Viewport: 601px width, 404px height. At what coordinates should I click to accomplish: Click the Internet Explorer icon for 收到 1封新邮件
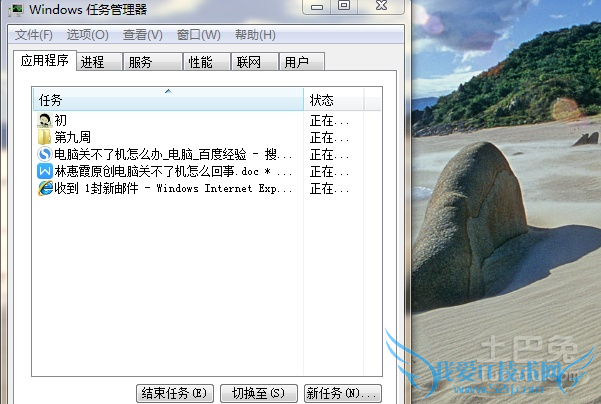pyautogui.click(x=45, y=188)
